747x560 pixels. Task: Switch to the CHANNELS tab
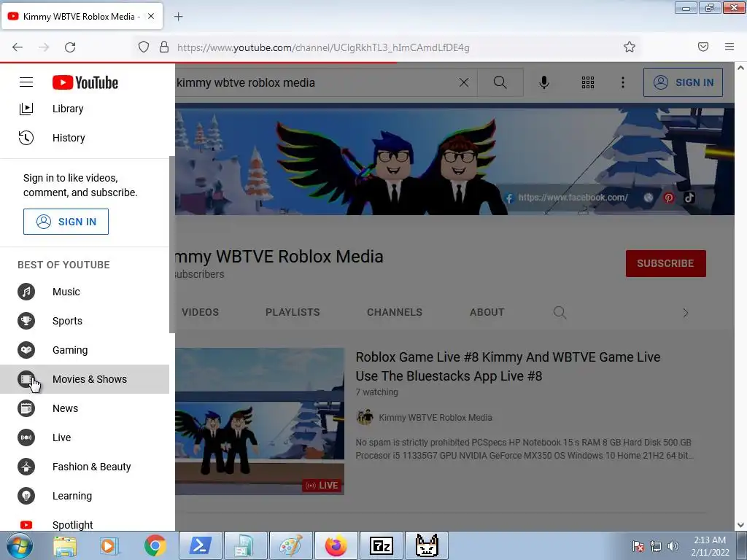[x=395, y=312]
